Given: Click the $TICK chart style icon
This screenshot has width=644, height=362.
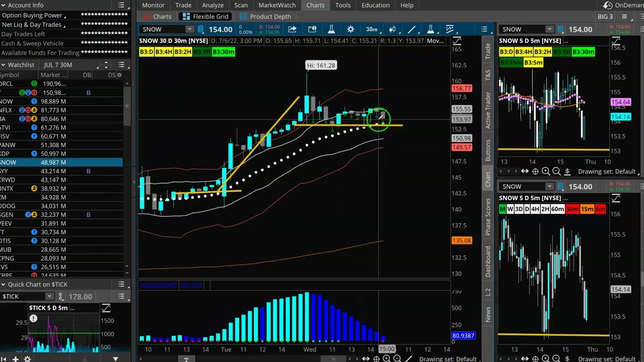Looking at the screenshot, I should [106, 308].
